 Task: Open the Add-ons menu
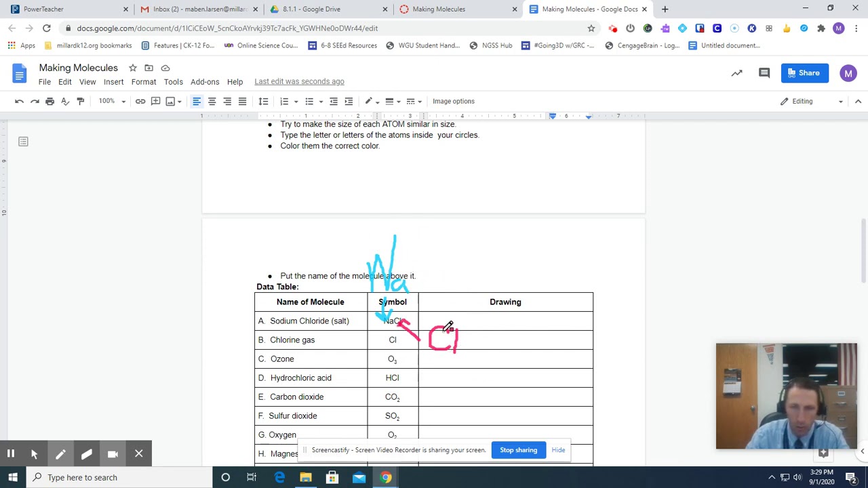point(205,81)
